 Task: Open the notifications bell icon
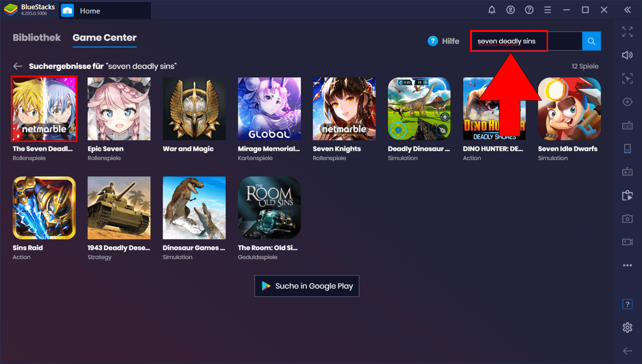click(492, 10)
